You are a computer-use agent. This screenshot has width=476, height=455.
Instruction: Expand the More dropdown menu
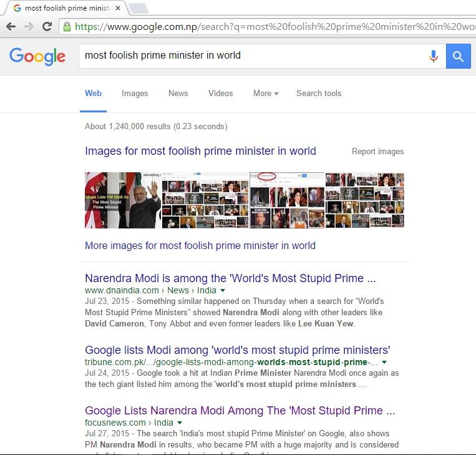coord(266,93)
